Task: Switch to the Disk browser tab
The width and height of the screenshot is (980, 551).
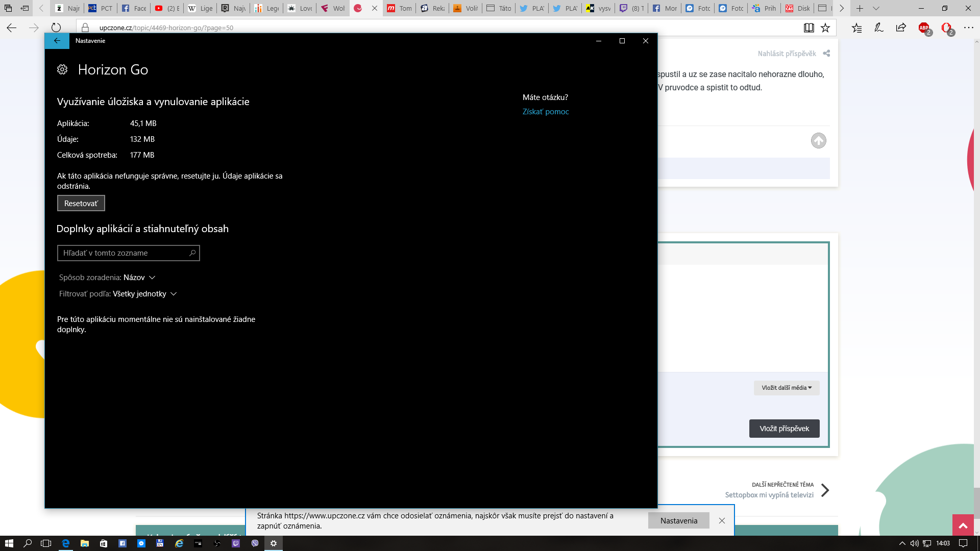Action: pyautogui.click(x=798, y=8)
